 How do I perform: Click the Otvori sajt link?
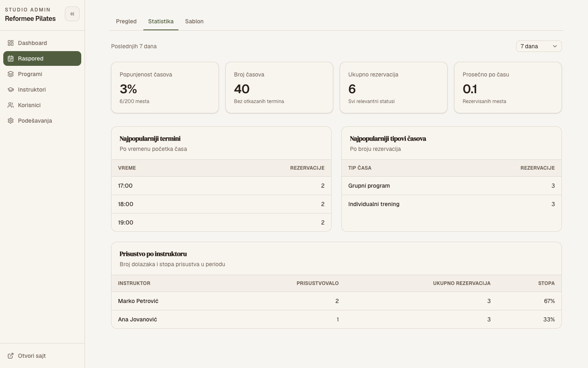click(42, 356)
